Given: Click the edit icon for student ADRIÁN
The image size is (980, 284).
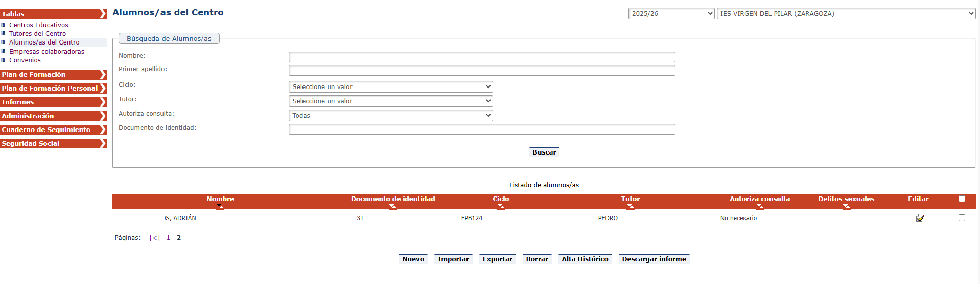Looking at the screenshot, I should 920,218.
